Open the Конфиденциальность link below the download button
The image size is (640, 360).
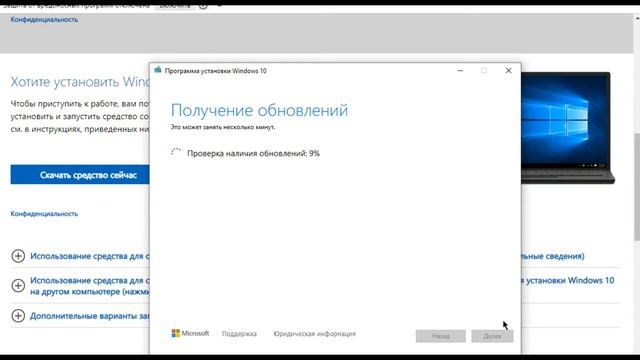(x=44, y=213)
